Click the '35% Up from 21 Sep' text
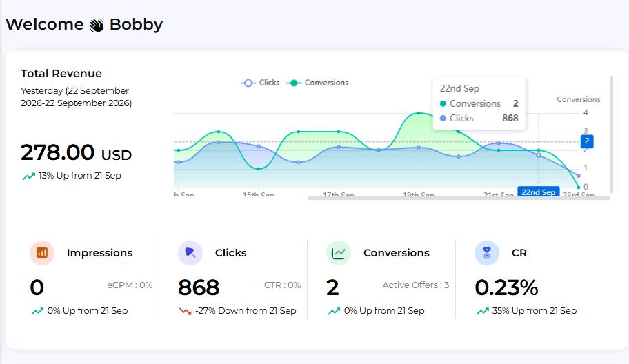 (x=535, y=311)
